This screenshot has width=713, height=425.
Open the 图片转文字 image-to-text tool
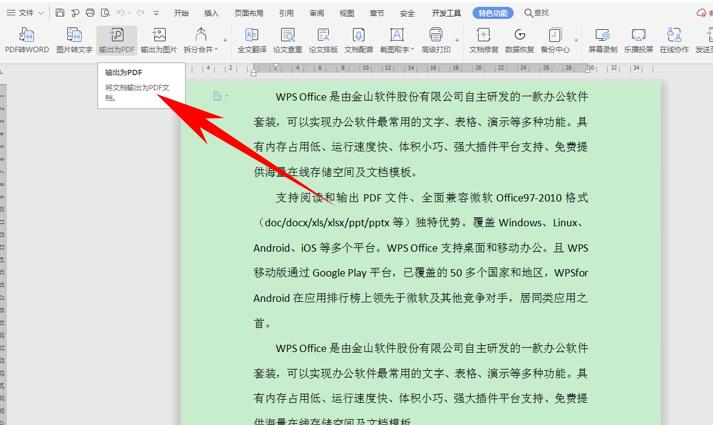click(x=74, y=40)
